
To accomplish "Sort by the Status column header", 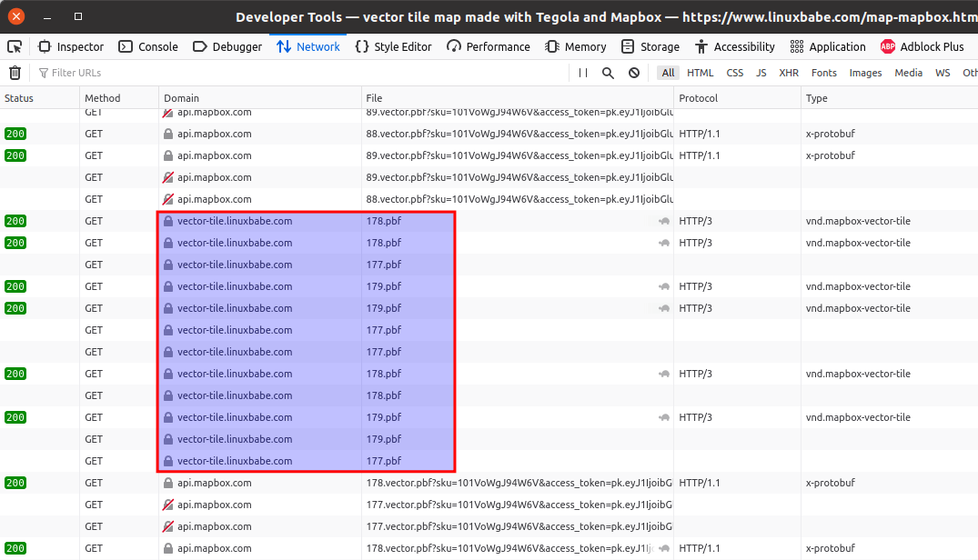I will click(19, 98).
